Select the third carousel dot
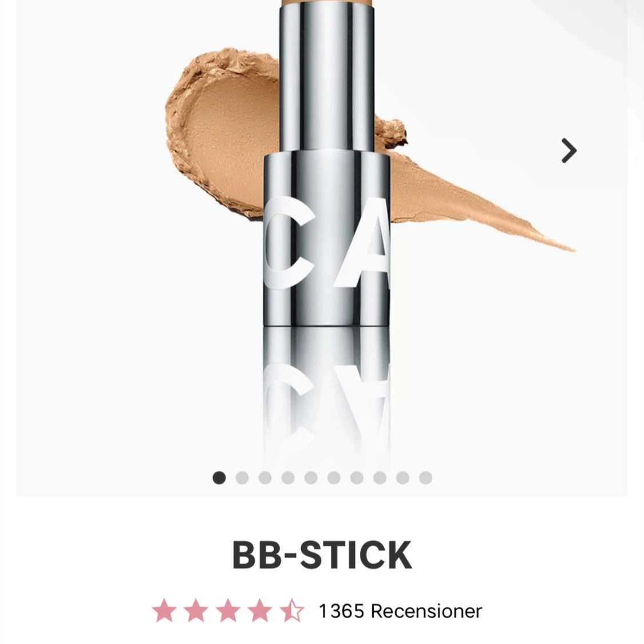 point(265,477)
